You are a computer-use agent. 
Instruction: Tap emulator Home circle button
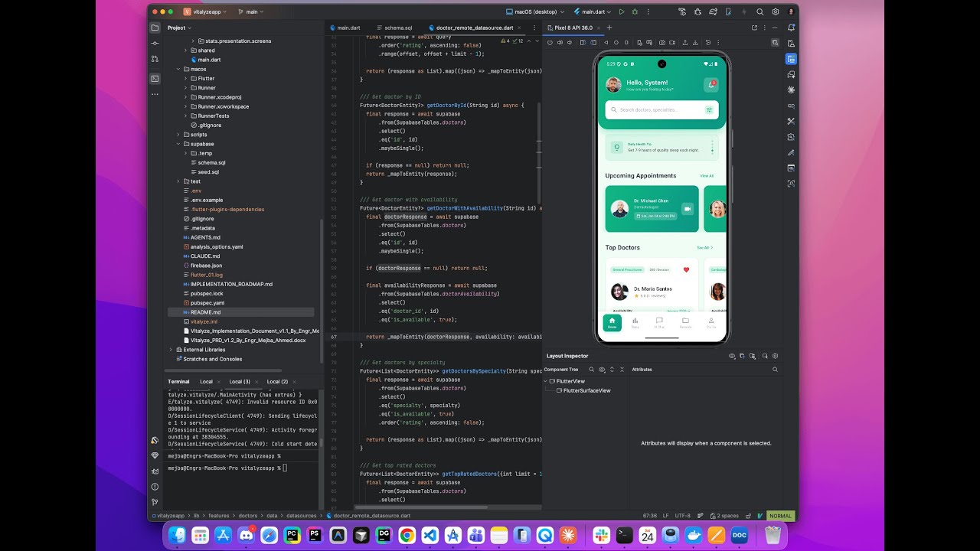(616, 43)
